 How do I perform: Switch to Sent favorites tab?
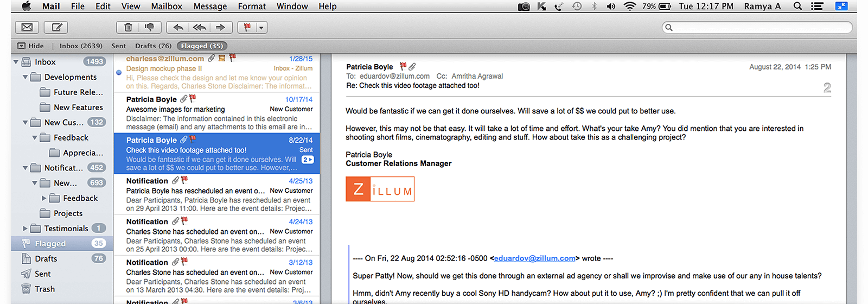(x=118, y=46)
